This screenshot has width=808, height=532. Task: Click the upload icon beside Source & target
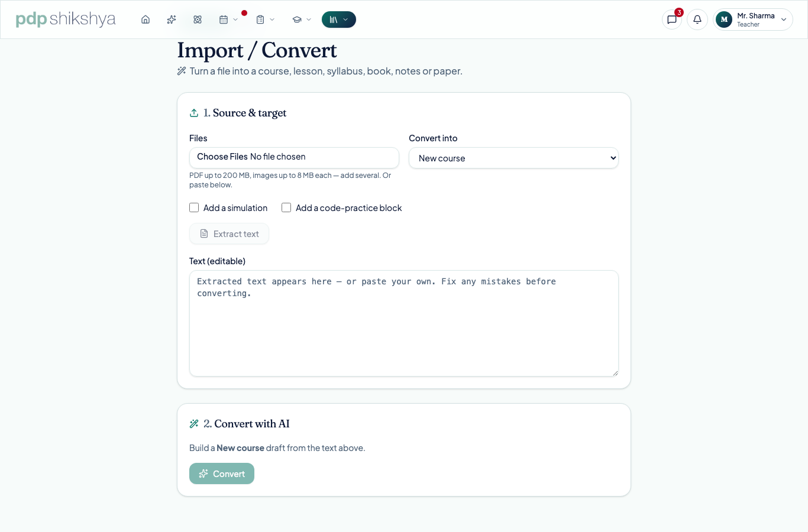pos(194,113)
